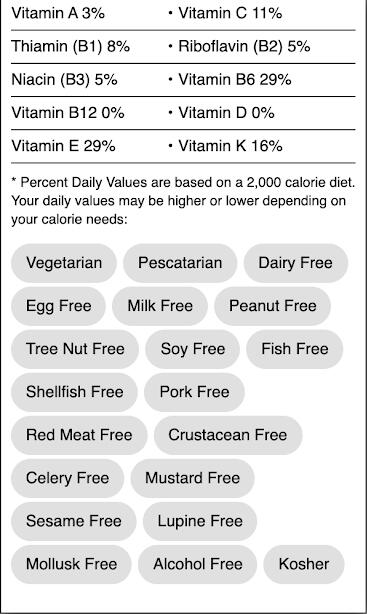Select the Lupine Free tag

(x=200, y=521)
